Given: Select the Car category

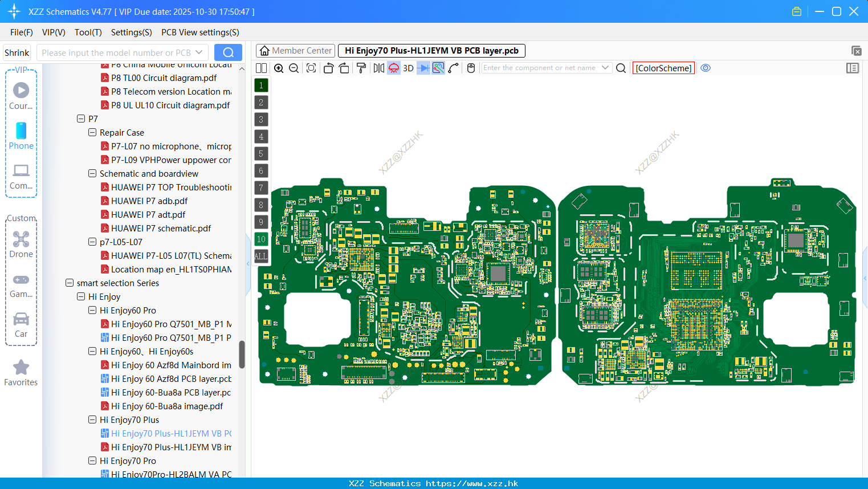Looking at the screenshot, I should tap(21, 324).
